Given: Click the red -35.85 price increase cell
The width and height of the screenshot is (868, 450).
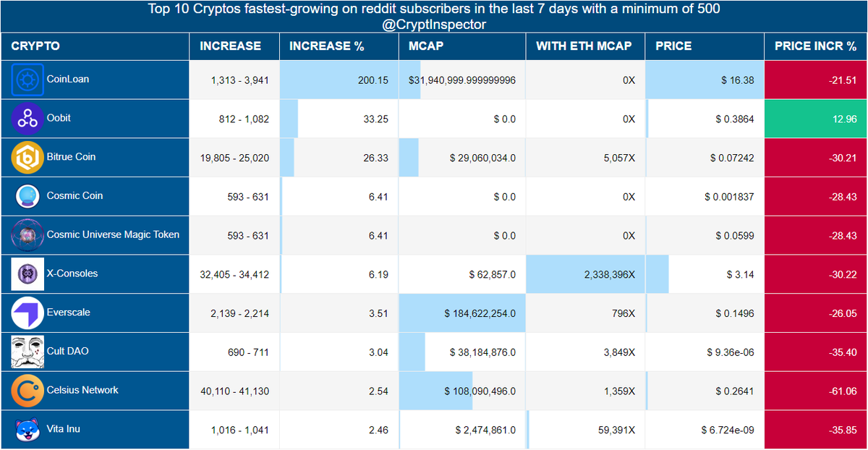Looking at the screenshot, I should (816, 430).
